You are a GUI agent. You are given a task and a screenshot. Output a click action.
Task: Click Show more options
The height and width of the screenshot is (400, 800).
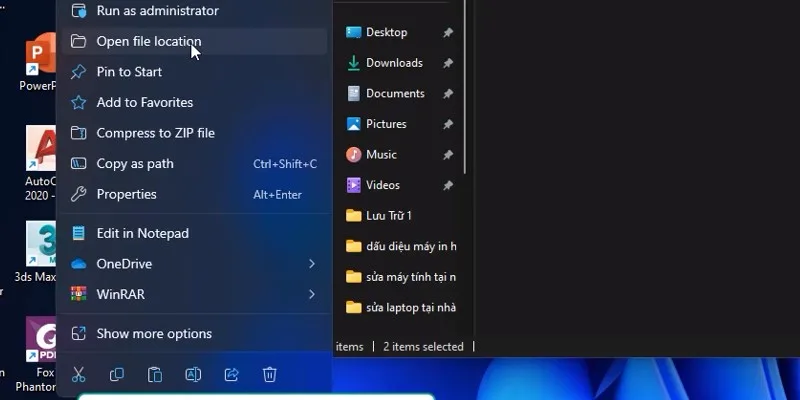194,334
